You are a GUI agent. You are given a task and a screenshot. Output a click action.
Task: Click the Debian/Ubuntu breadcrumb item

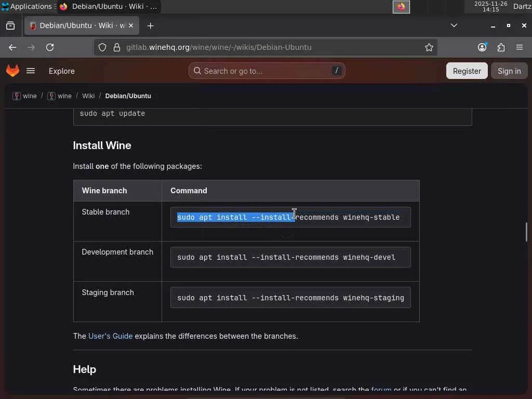[x=128, y=96]
